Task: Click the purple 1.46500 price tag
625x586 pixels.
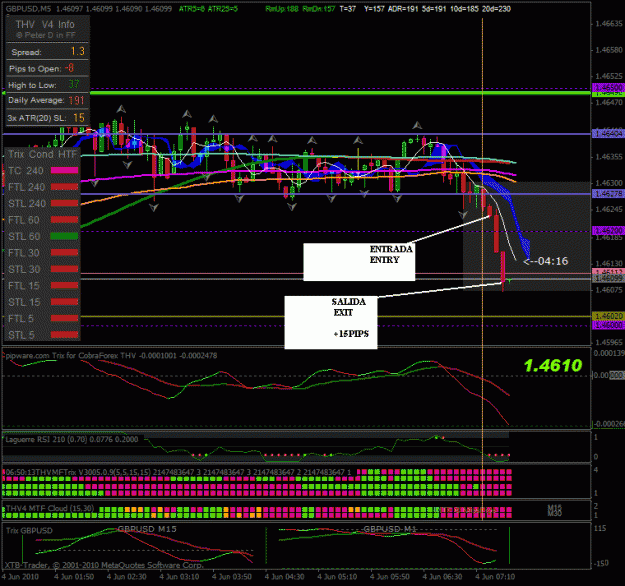Action: click(608, 87)
